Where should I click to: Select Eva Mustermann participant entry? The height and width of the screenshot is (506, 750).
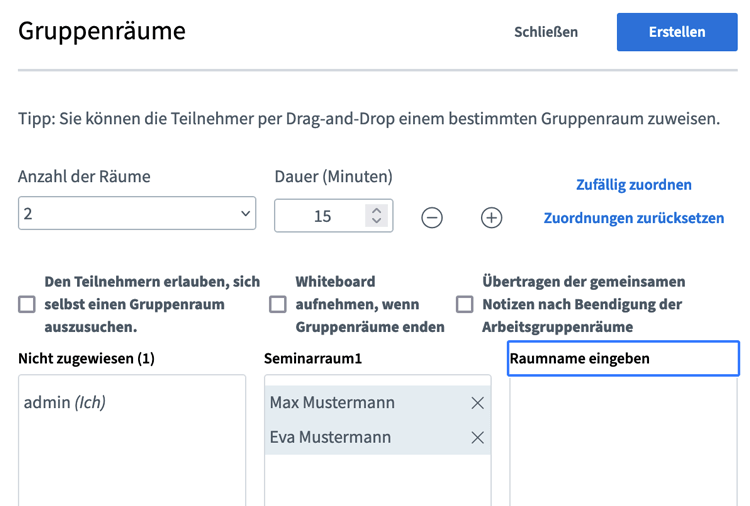[377, 437]
